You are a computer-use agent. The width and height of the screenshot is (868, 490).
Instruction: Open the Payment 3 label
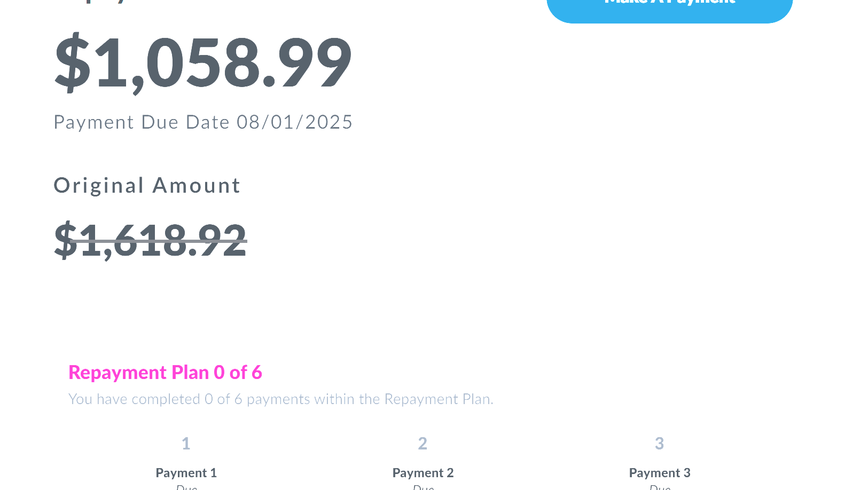point(660,473)
